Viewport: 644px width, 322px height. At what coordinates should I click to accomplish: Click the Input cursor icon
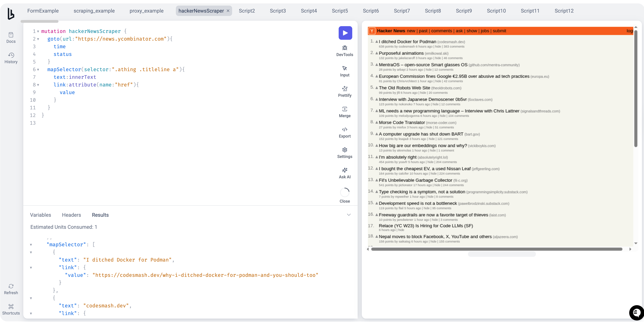pyautogui.click(x=344, y=68)
